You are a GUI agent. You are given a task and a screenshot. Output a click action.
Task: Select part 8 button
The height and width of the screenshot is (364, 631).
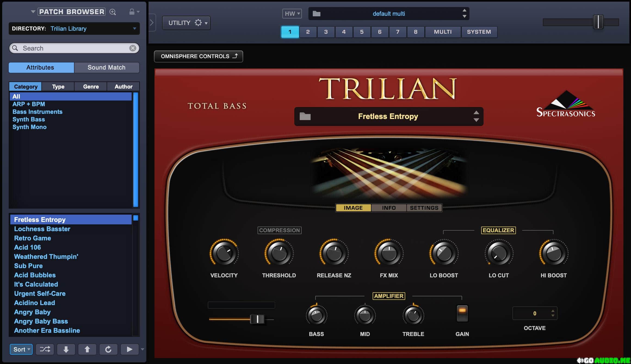click(416, 32)
